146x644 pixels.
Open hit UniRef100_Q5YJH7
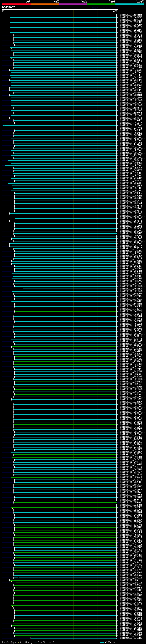tap(131, 25)
